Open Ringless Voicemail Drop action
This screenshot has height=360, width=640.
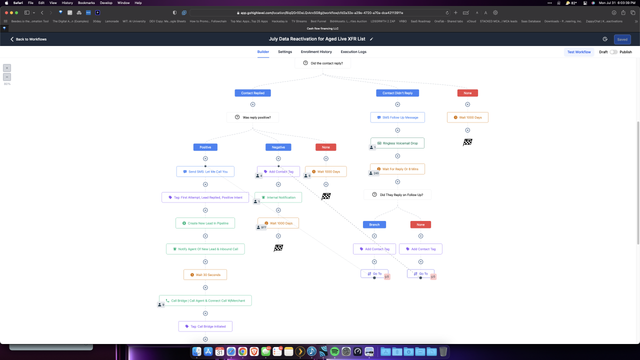click(398, 143)
